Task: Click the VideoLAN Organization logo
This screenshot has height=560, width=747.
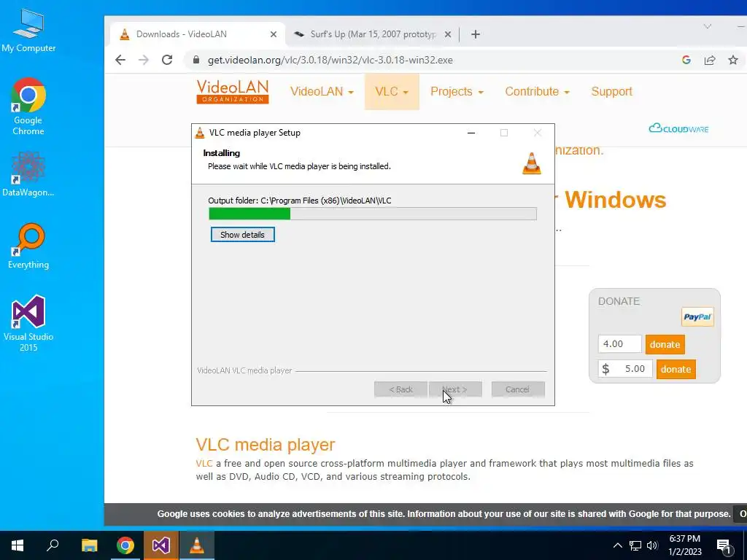Action: [233, 91]
